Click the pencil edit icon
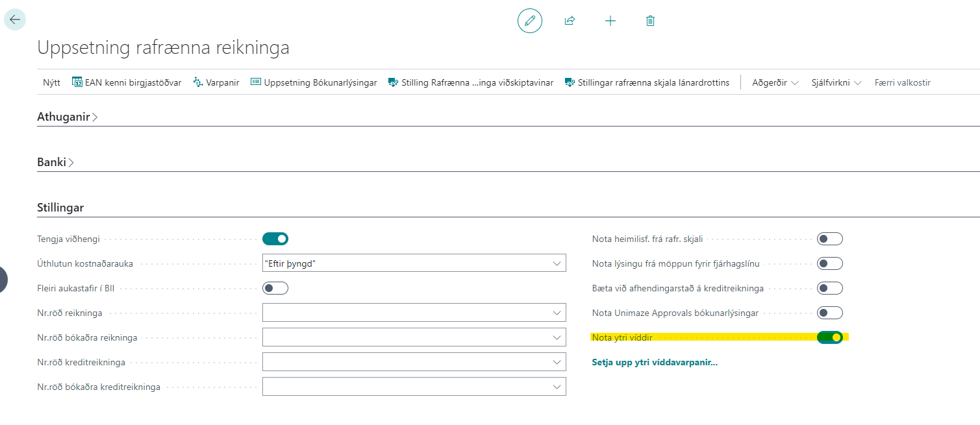980x425 pixels. pyautogui.click(x=529, y=21)
